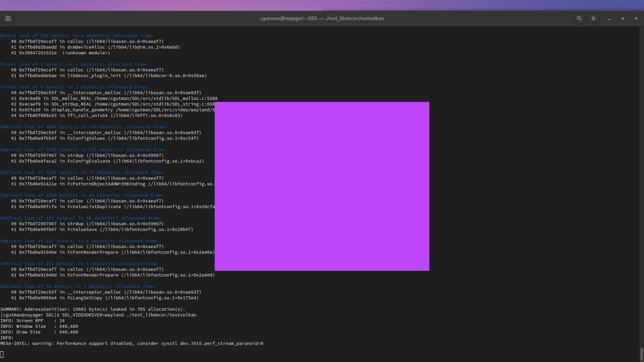Select the cgutman@voyager:~/SDL header text
The image size is (644, 362).
[x=289, y=18]
